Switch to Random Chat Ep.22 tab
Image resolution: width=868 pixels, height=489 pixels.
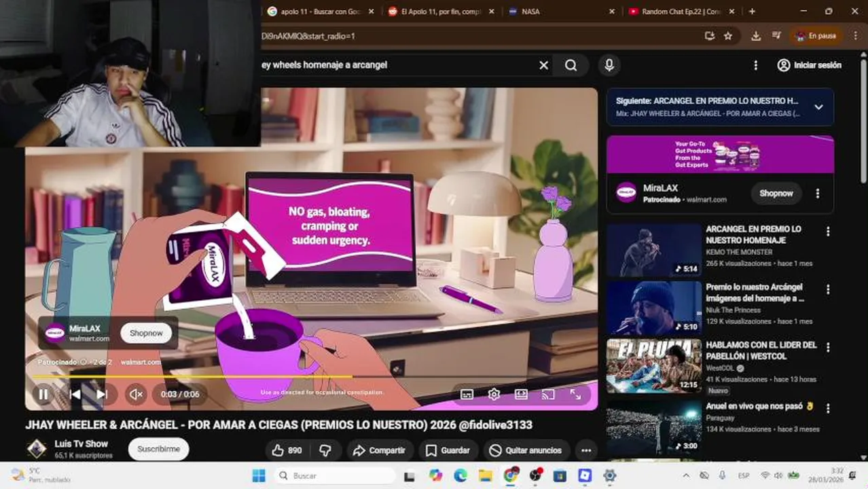[x=681, y=12]
